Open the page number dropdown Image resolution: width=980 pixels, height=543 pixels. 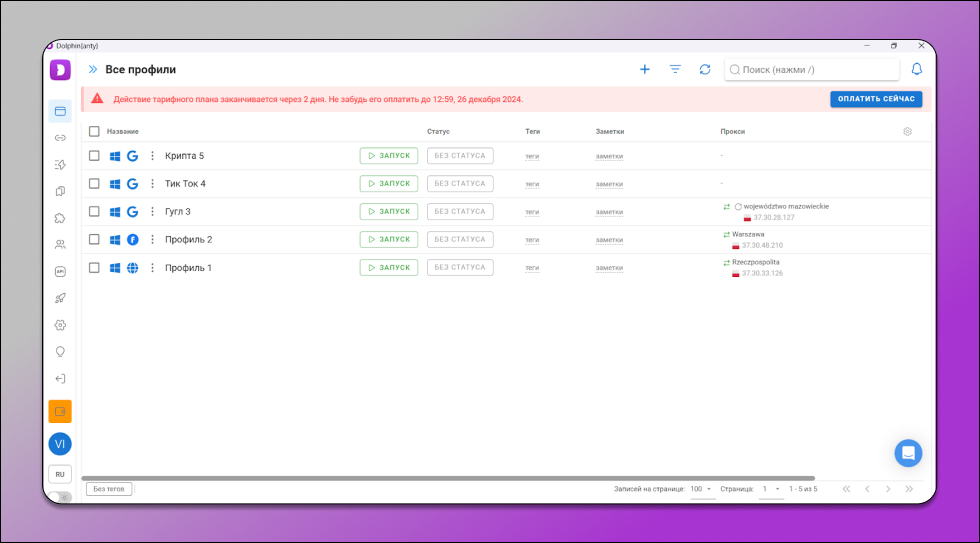[x=770, y=489]
